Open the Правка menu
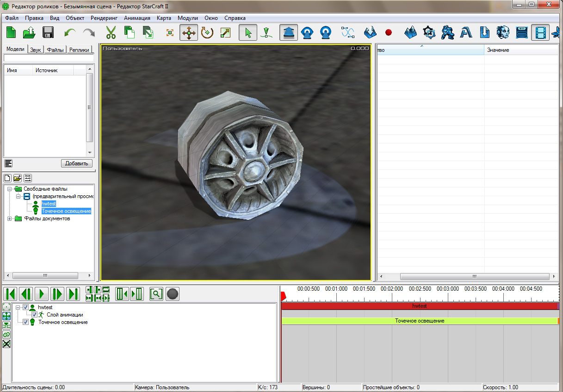The height and width of the screenshot is (392, 563). point(34,18)
